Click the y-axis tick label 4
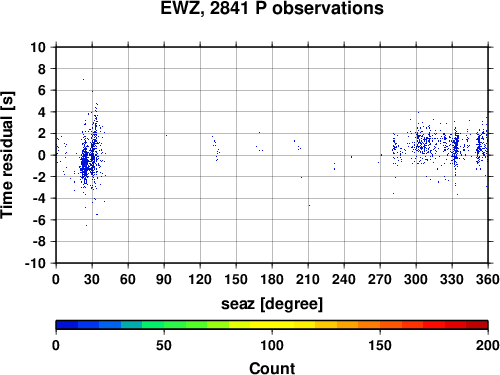The image size is (500, 375). (x=42, y=112)
